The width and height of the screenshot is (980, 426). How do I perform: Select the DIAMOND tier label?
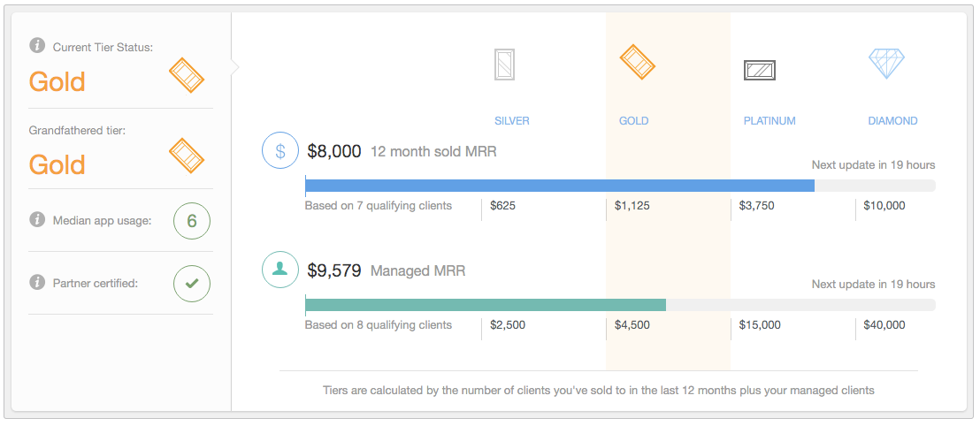pyautogui.click(x=892, y=121)
